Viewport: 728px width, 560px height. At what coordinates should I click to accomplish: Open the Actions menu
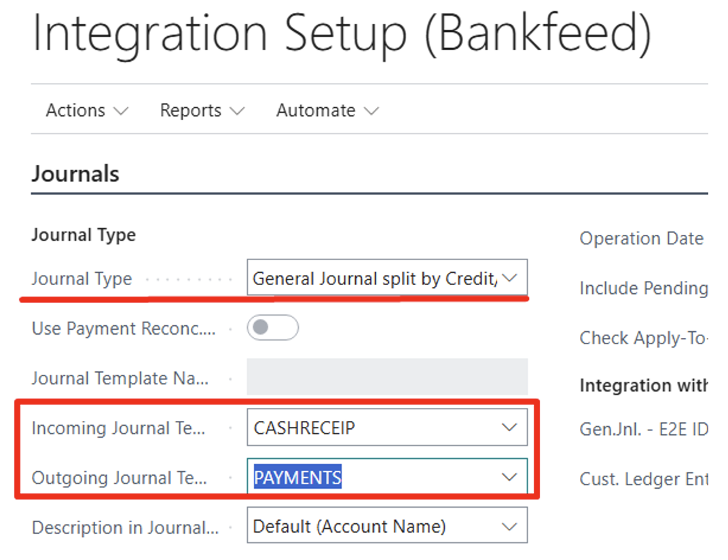[x=87, y=111]
